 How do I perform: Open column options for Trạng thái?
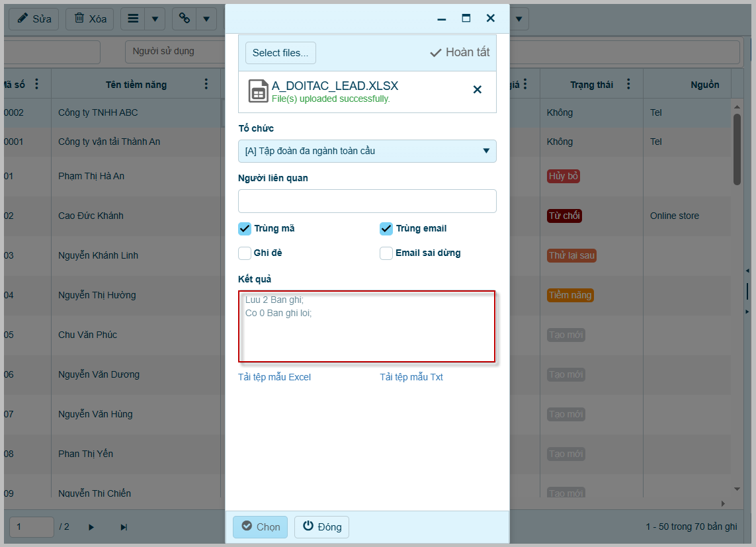click(628, 84)
